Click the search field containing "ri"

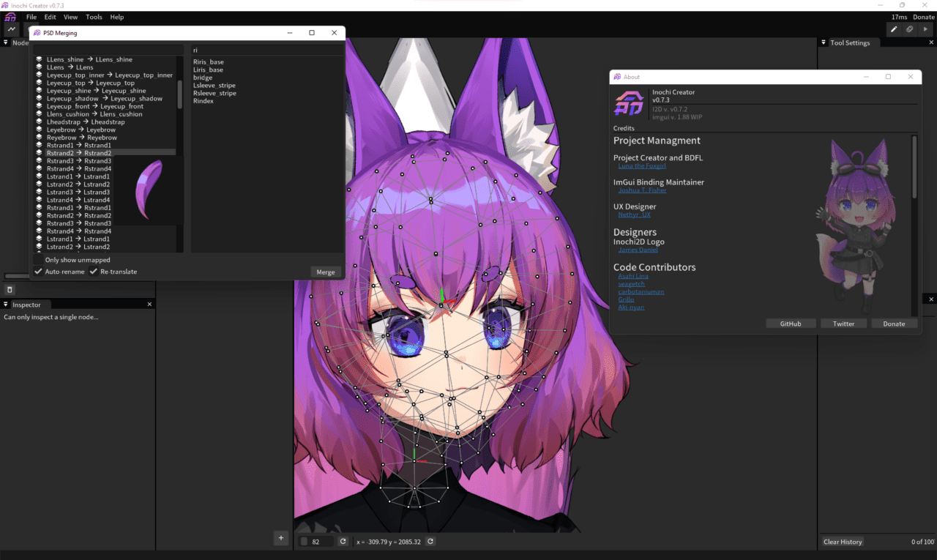266,50
